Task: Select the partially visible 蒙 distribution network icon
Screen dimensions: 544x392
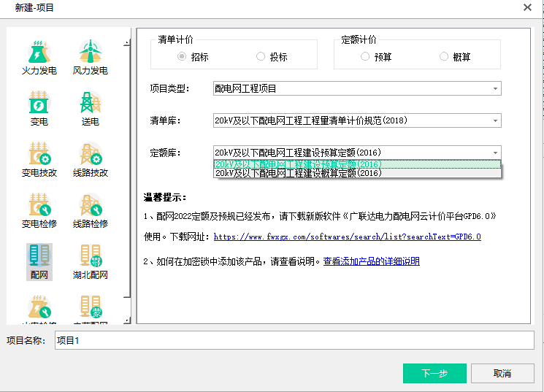Action: click(x=91, y=309)
